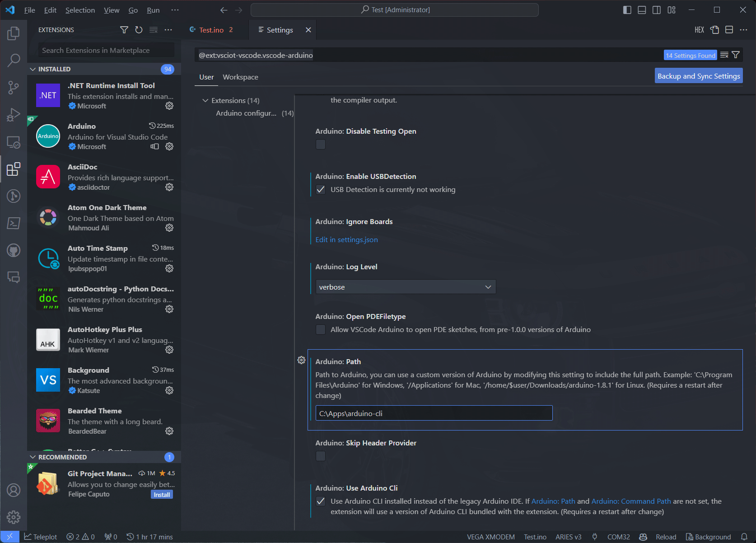This screenshot has width=756, height=543.
Task: Open Run and Debug view
Action: click(14, 115)
